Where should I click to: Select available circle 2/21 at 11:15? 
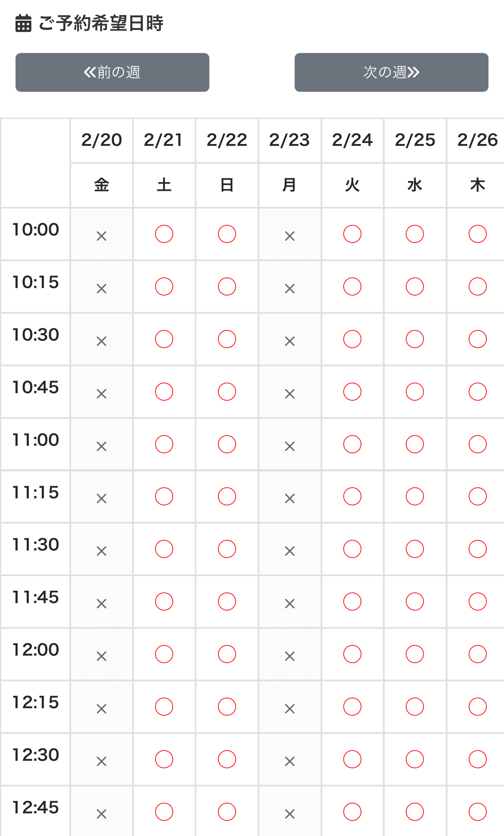tap(164, 496)
